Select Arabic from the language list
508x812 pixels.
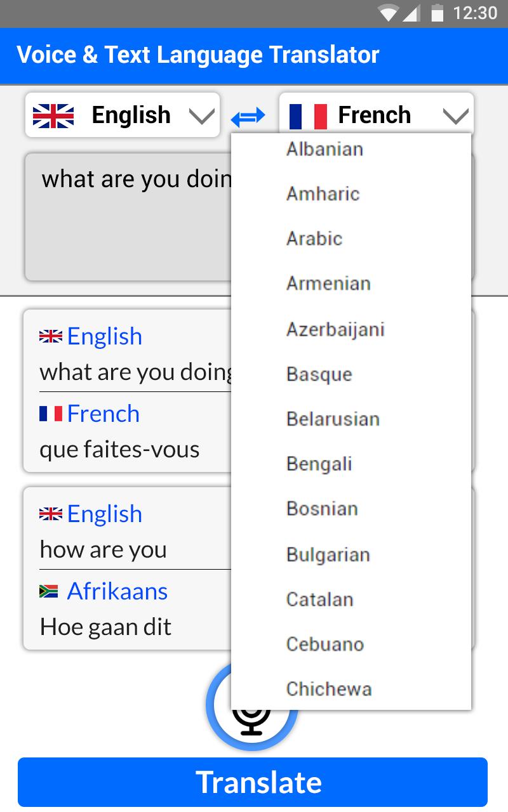[351, 239]
